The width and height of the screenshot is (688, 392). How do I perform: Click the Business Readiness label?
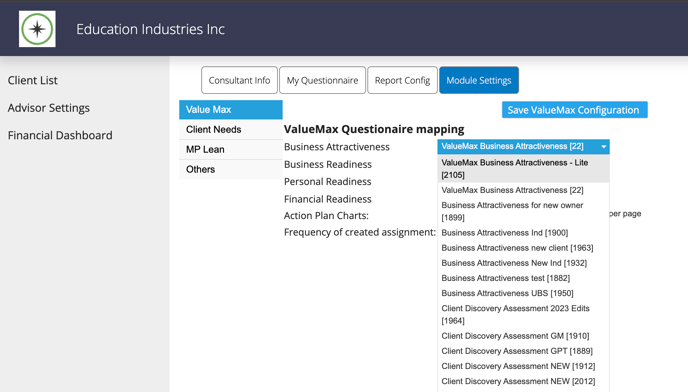[328, 164]
